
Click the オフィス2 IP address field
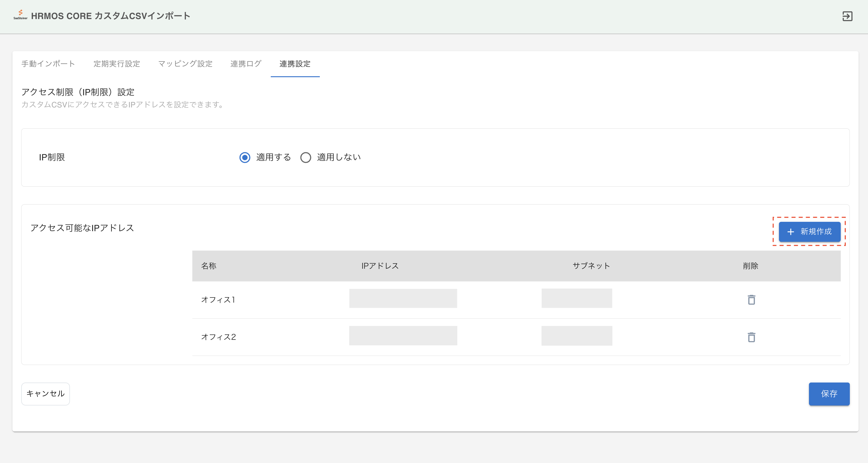[403, 336]
